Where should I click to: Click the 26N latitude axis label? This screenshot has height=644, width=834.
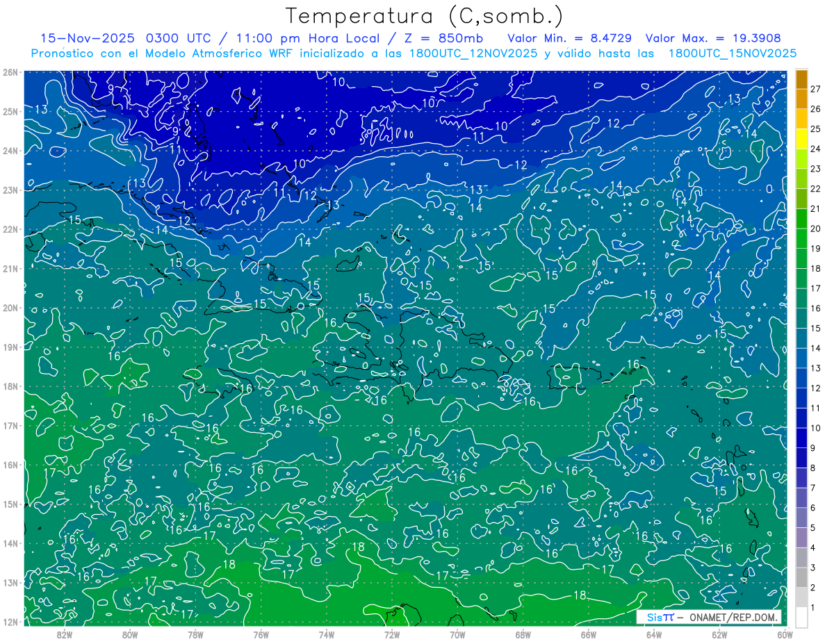(10, 72)
